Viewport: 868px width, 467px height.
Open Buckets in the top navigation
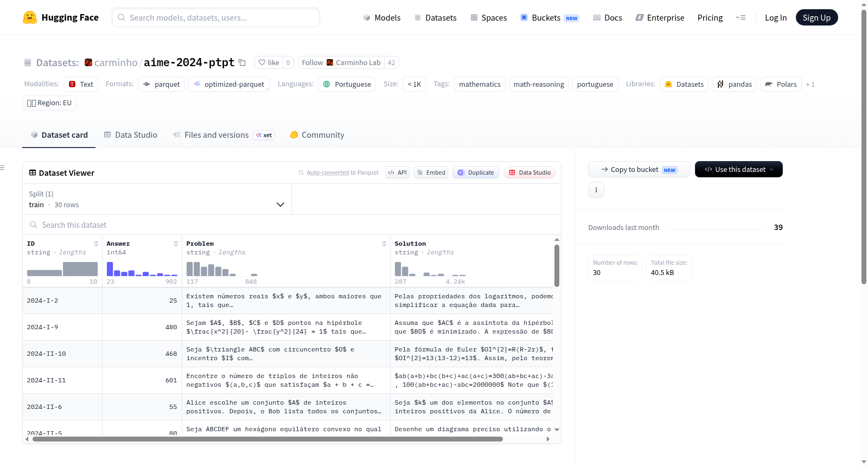click(550, 17)
